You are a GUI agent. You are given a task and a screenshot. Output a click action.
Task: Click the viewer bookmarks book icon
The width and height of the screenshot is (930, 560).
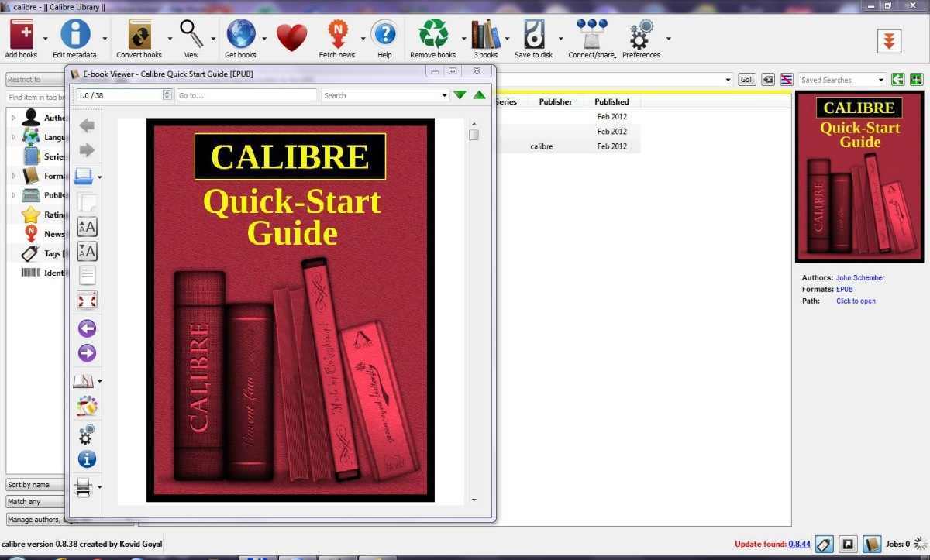pyautogui.click(x=83, y=381)
